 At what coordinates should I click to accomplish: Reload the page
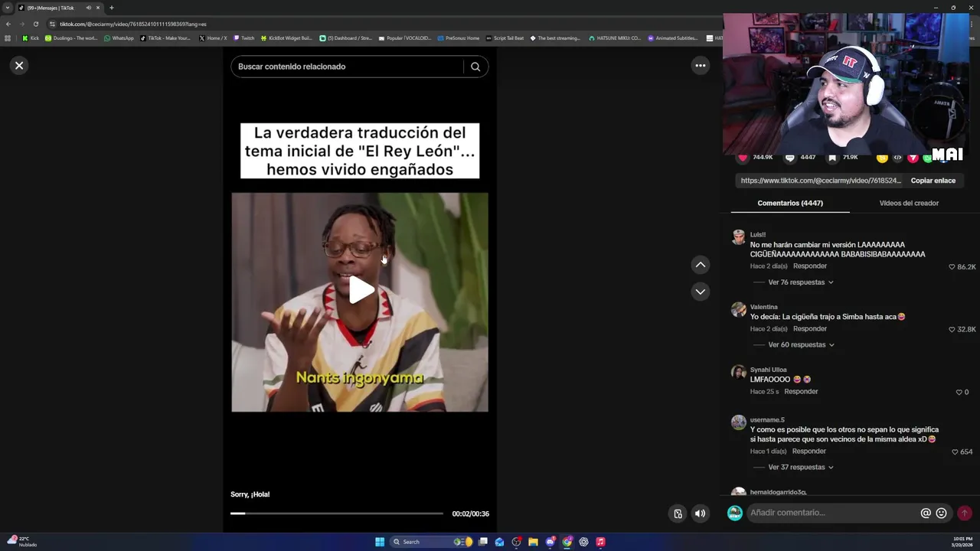[x=35, y=24]
